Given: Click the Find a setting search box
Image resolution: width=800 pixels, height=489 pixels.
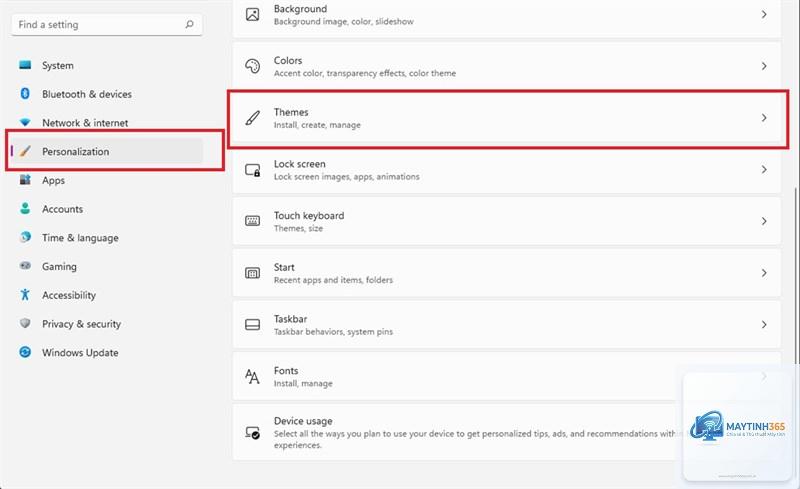Looking at the screenshot, I should tap(107, 24).
